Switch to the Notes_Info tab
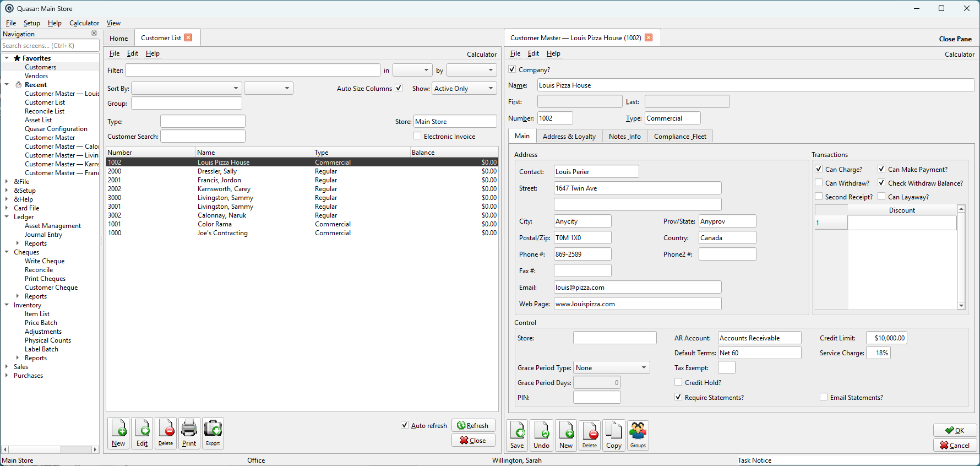Viewport: 980px width, 466px height. pos(625,137)
